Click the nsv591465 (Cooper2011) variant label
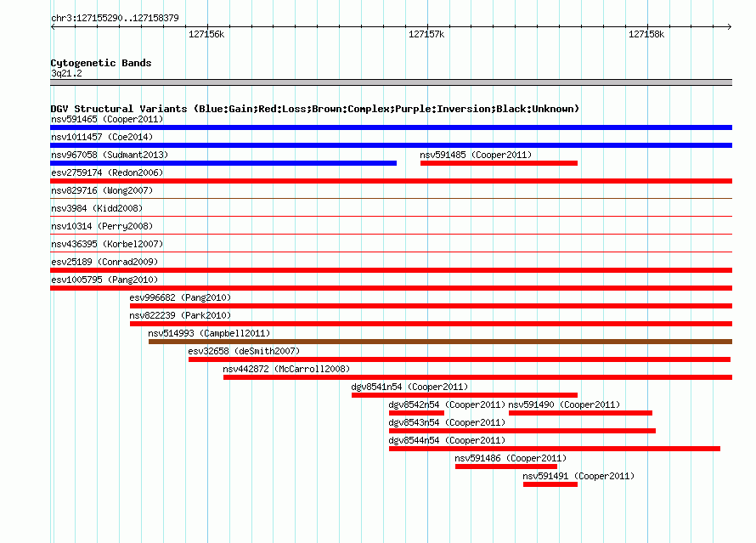This screenshot has height=543, width=756. click(107, 119)
